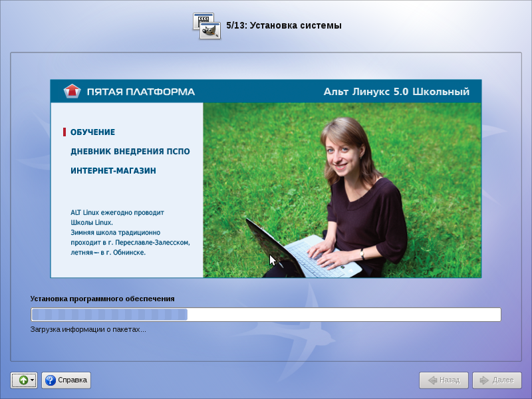
Task: Select the ОБУЧЕНИЕ banner item
Action: click(92, 132)
